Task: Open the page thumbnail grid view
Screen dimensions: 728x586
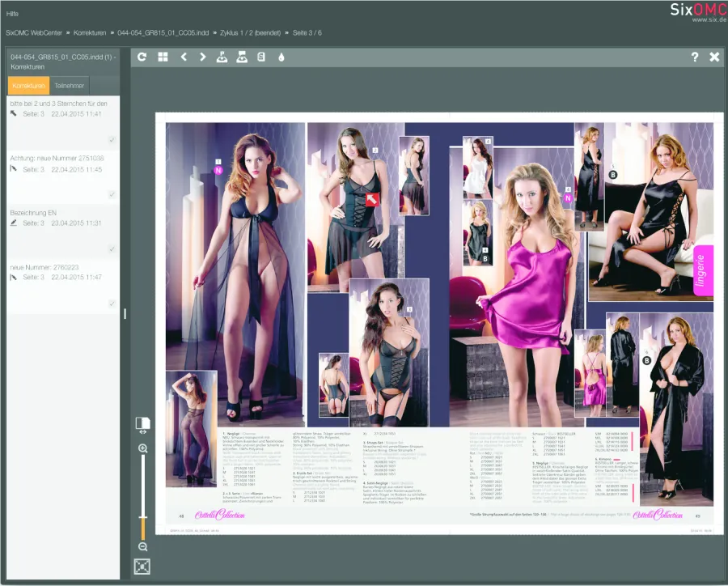Action: click(163, 57)
